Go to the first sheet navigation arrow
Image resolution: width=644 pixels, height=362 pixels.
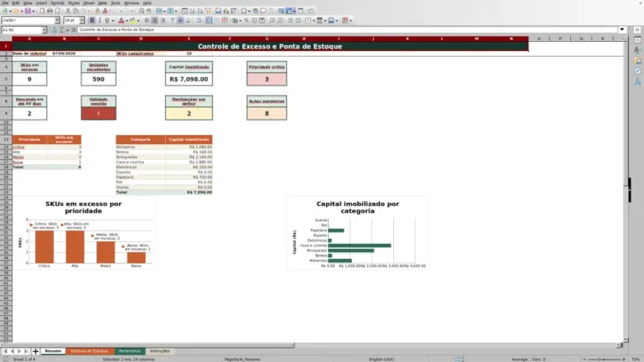click(x=5, y=351)
